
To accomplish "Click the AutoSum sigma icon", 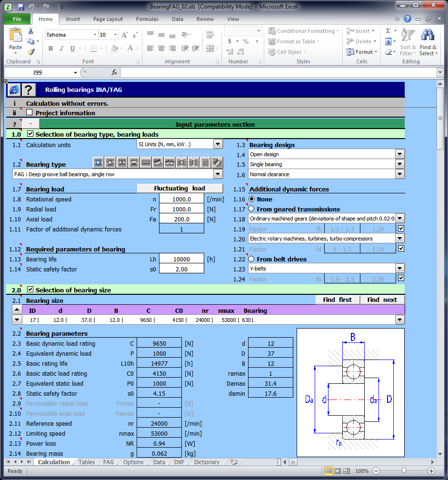I will (388, 30).
